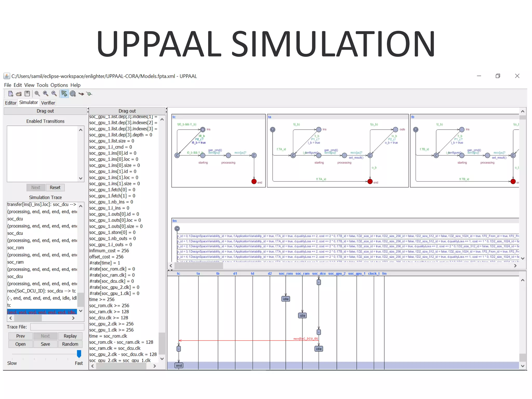Click the Enabled Transitions list down arrow
The image size is (532, 399).
pos(81,178)
